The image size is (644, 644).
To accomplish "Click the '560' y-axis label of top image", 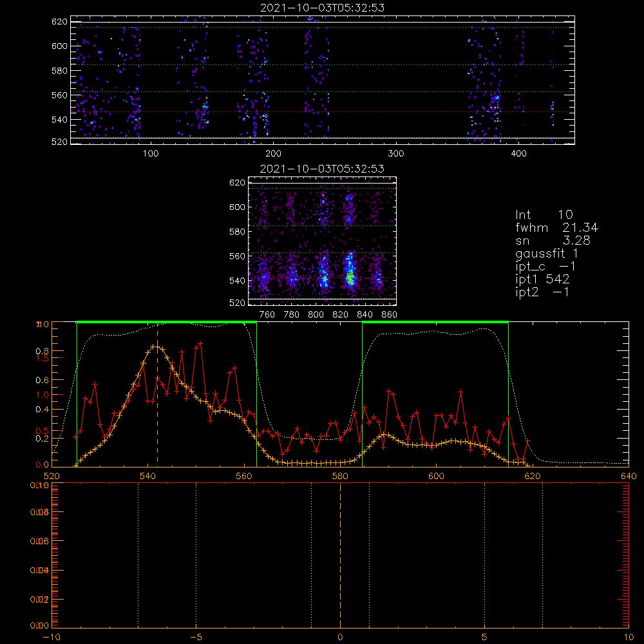I will [59, 95].
